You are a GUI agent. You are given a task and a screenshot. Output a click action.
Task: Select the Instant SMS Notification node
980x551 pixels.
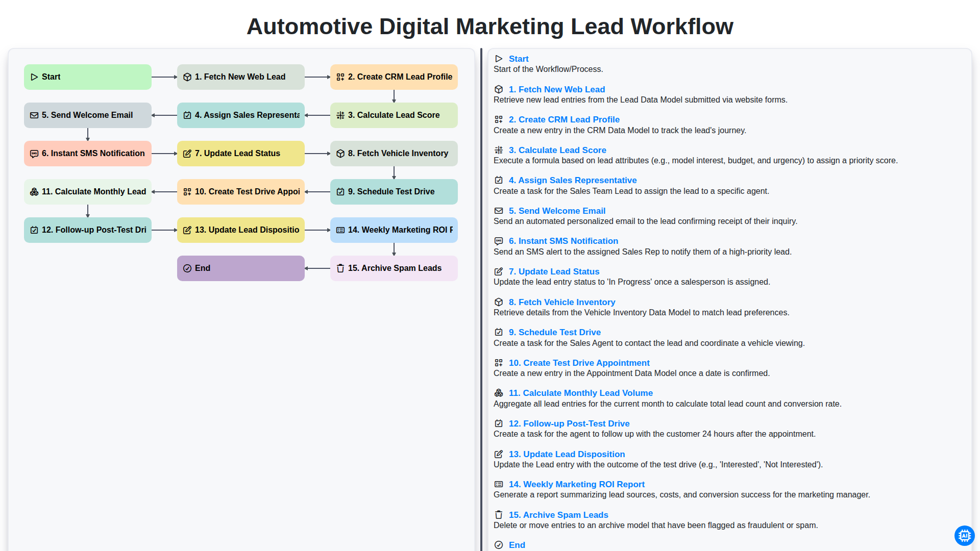(88, 154)
